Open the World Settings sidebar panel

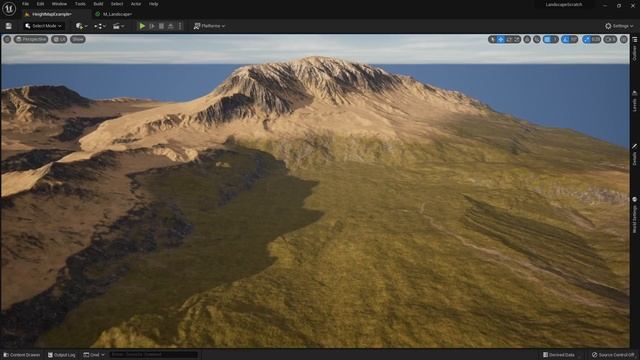click(635, 215)
